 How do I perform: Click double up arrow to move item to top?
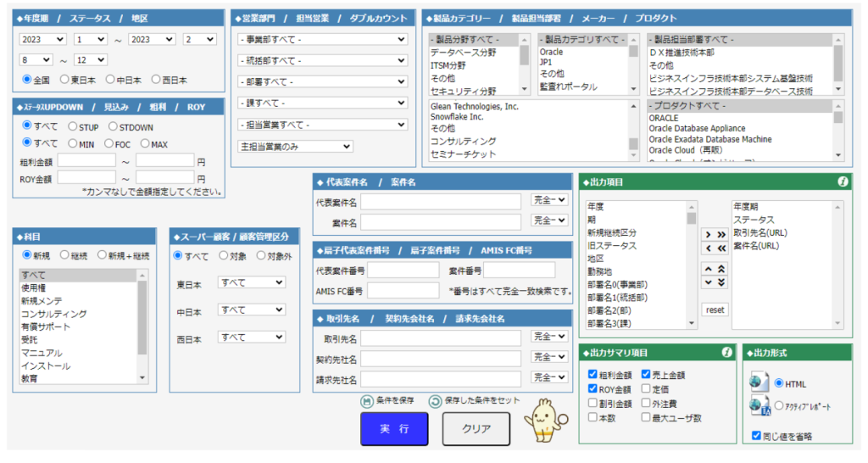(x=721, y=269)
